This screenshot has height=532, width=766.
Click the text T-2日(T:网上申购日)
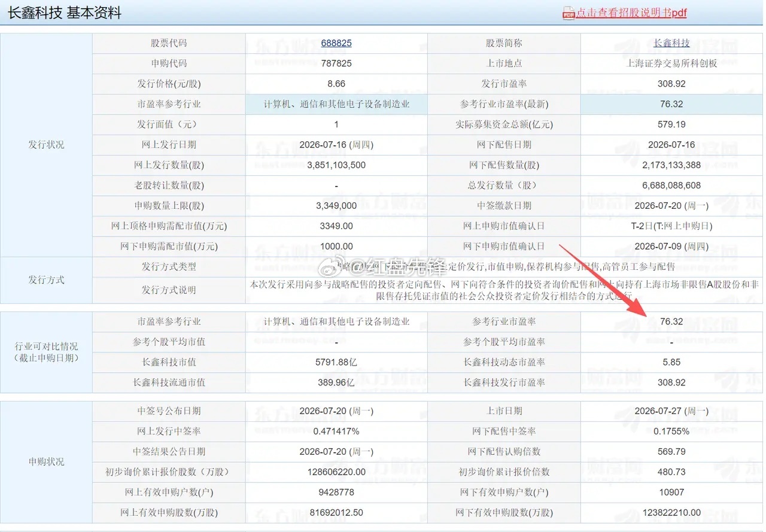(671, 226)
